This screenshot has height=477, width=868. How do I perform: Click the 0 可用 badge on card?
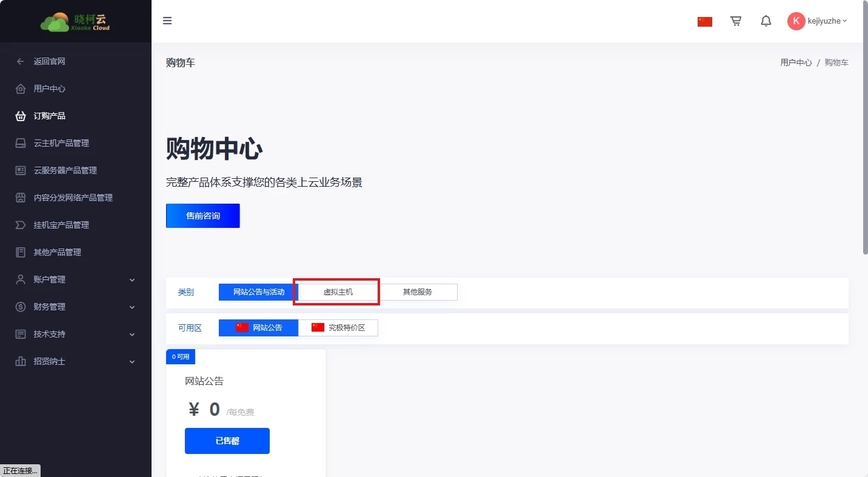181,356
